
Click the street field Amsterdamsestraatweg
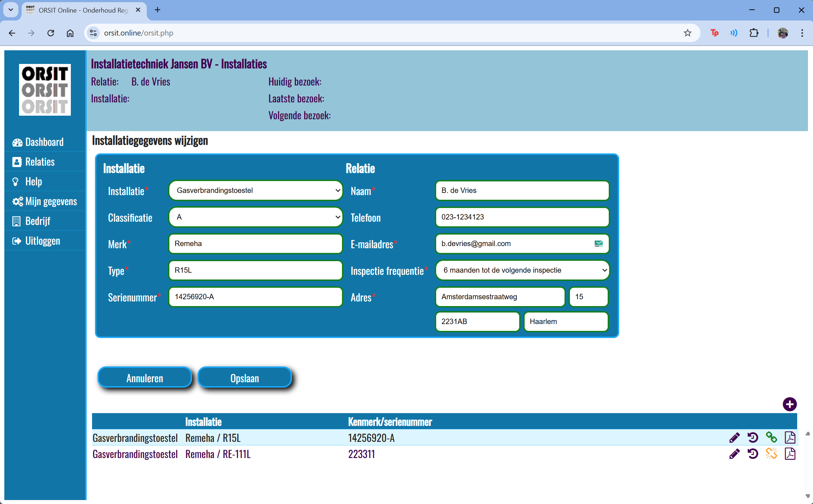500,297
